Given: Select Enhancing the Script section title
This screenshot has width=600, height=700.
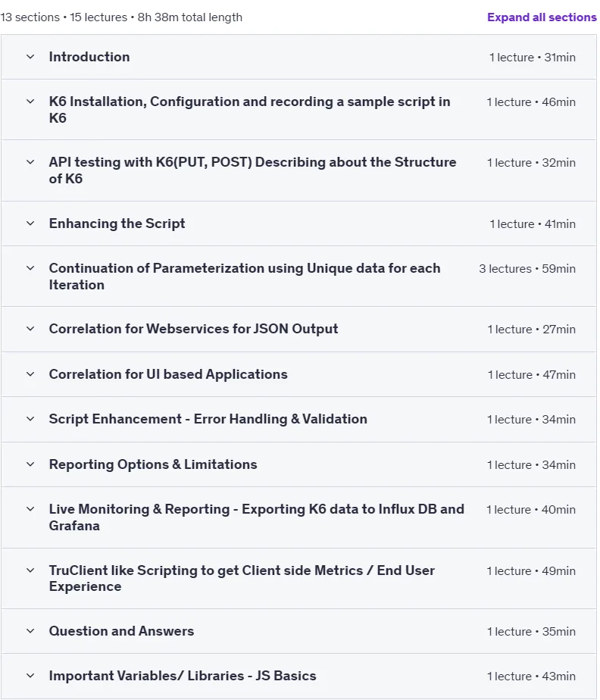Looking at the screenshot, I should click(117, 223).
